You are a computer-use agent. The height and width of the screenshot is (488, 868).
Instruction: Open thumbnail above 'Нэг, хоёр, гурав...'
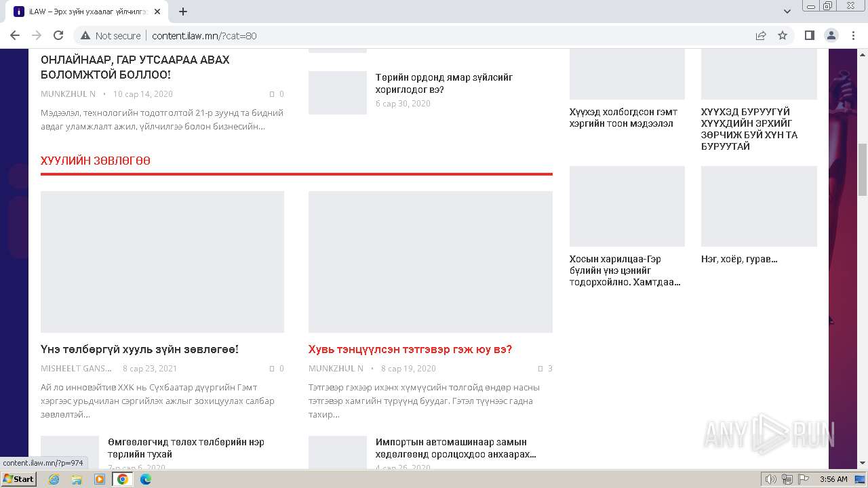759,206
